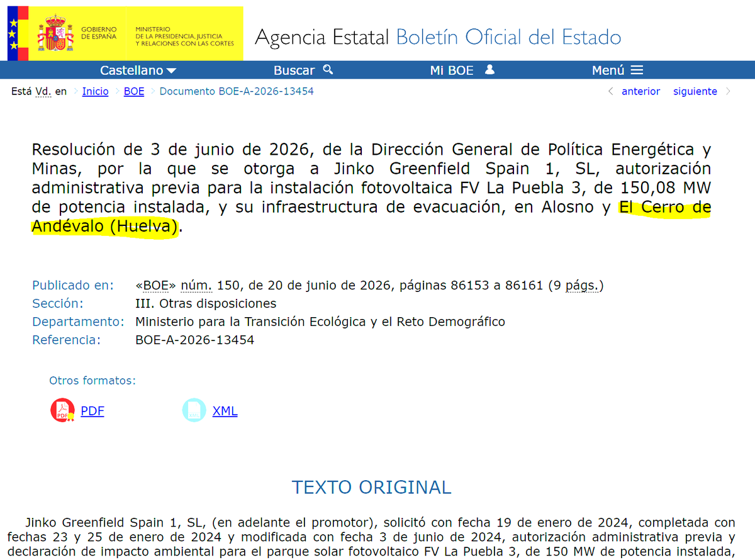Click the Sección label
The width and height of the screenshot is (755, 560).
coord(58,304)
